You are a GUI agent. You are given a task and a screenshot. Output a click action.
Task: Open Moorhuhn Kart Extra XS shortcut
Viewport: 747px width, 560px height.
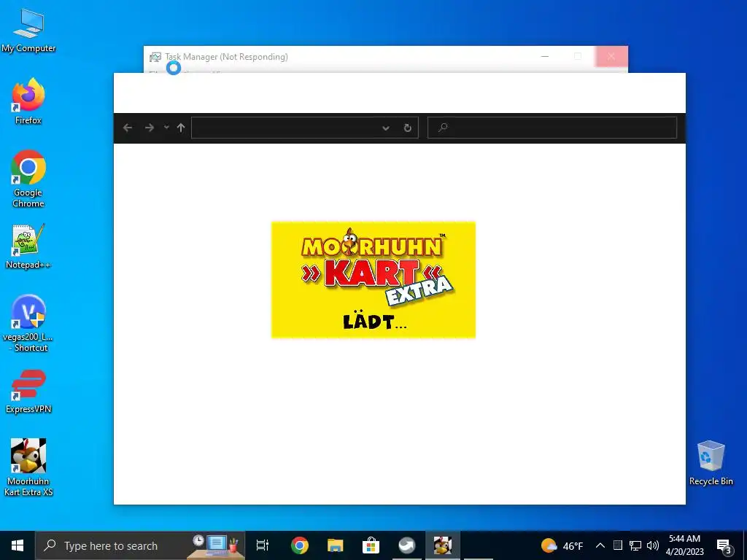tap(28, 467)
